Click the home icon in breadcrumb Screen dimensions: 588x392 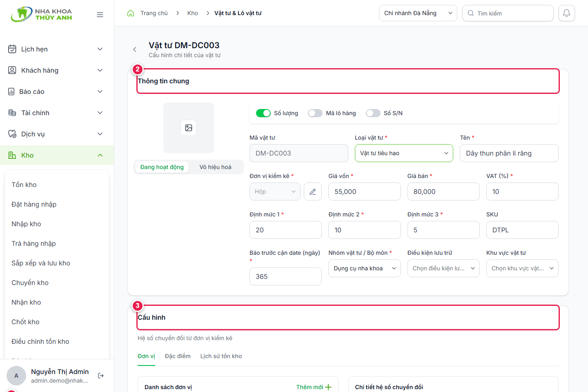pos(131,13)
